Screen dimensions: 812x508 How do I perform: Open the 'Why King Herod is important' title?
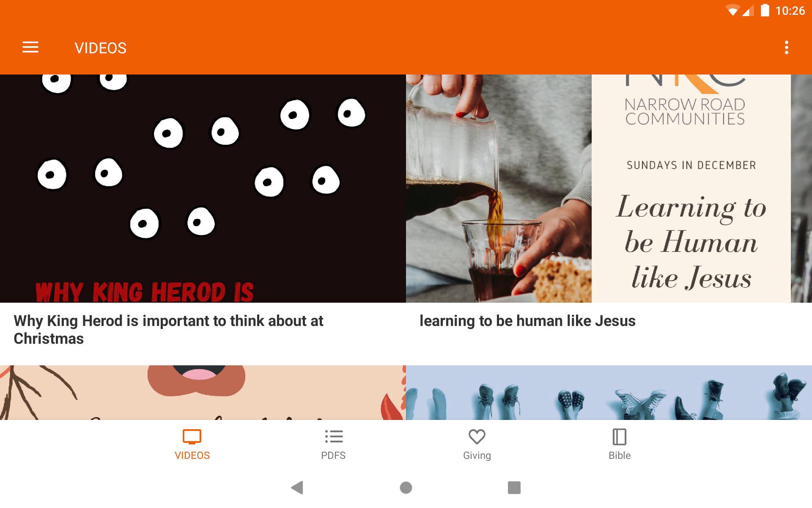[168, 330]
